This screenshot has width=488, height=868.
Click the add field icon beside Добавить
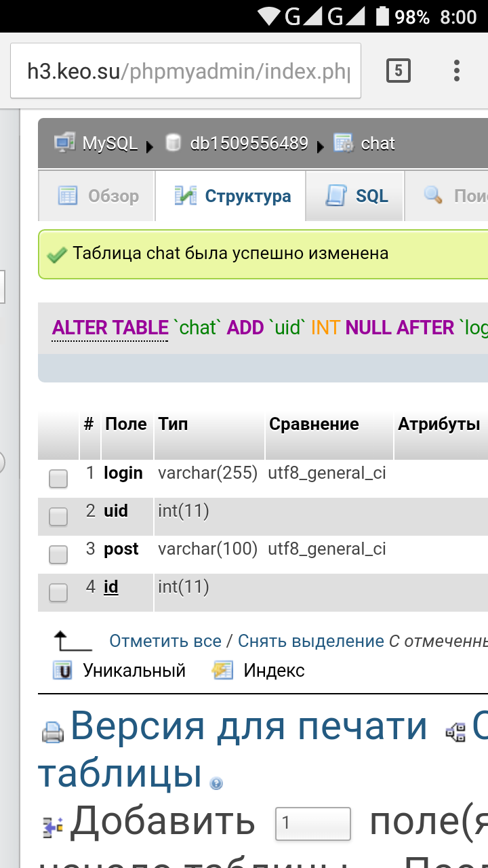tap(52, 827)
